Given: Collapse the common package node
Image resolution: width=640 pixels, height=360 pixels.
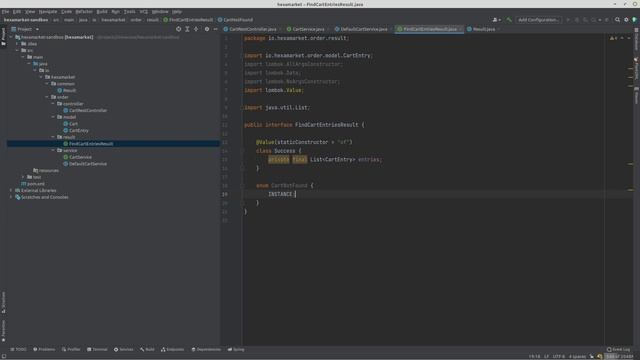Looking at the screenshot, I should point(47,84).
